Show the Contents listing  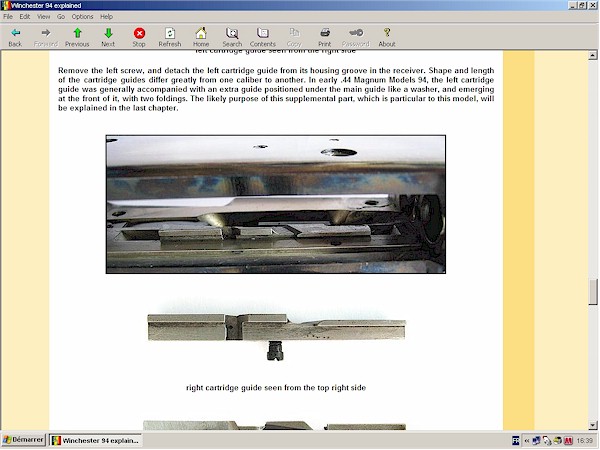[x=263, y=37]
